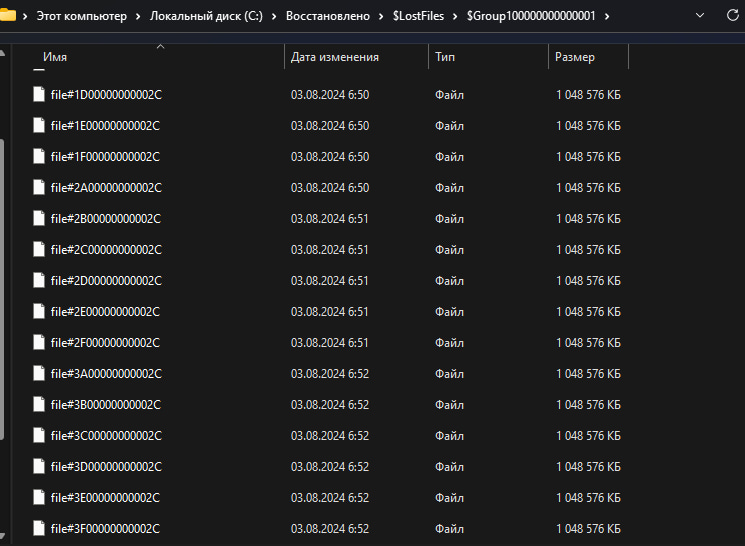Navigate to Этот компьютер in breadcrumb

point(84,17)
